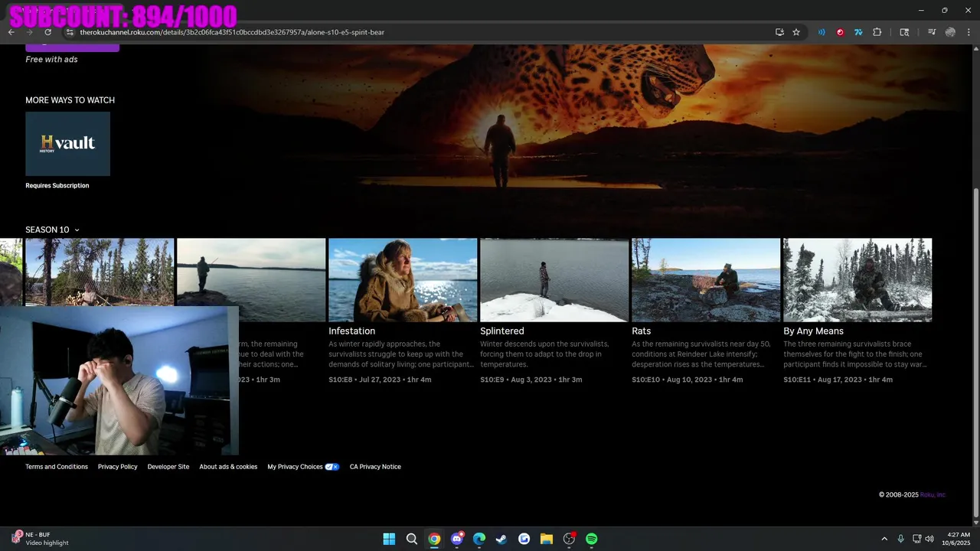Reload the current Roku page

click(48, 32)
